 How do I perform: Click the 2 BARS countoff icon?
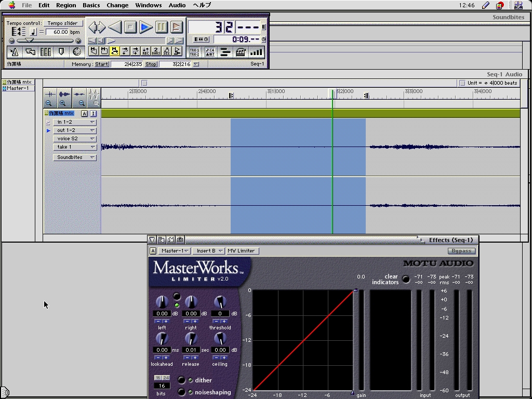(x=156, y=51)
